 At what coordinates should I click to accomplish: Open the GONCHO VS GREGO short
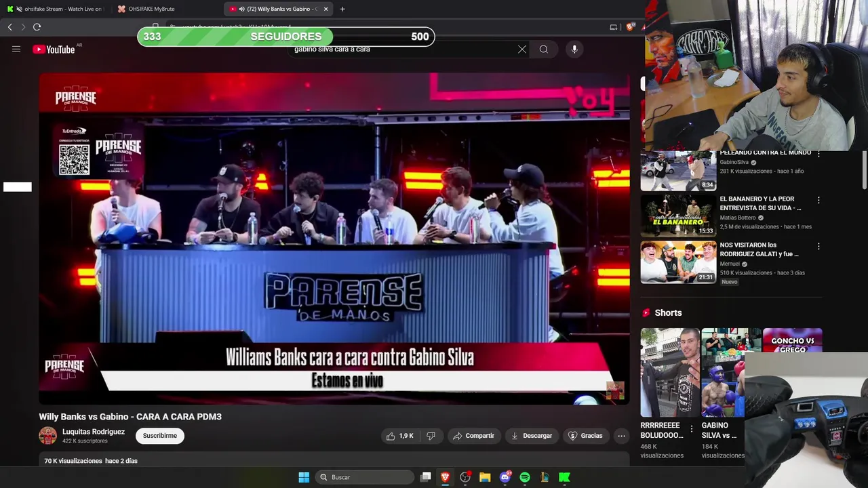[792, 341]
